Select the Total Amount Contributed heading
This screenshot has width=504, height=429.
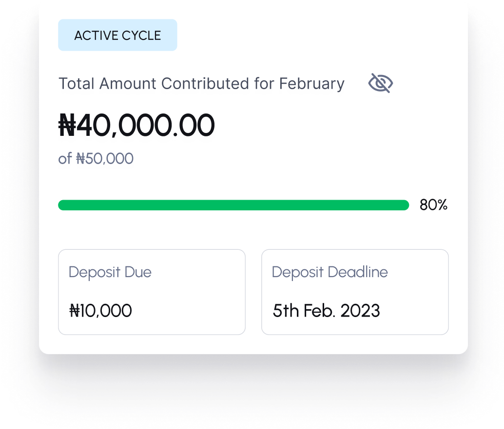[x=201, y=84]
